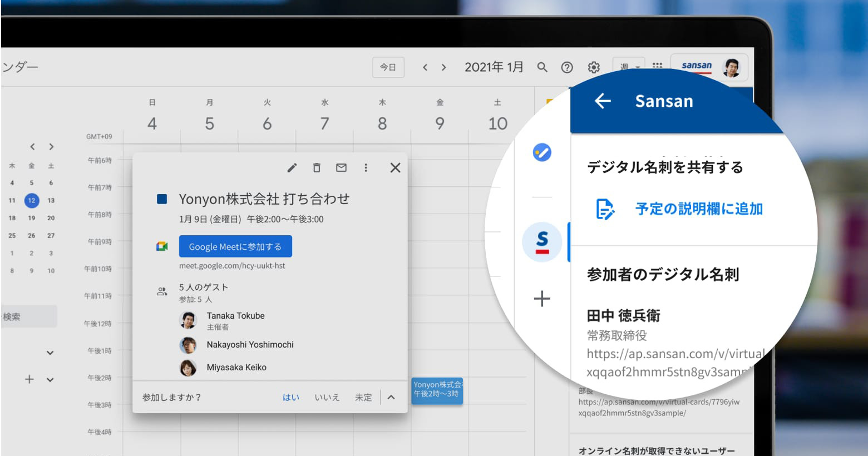The height and width of the screenshot is (456, 868).
Task: Go to next week in main toolbar
Action: click(443, 67)
